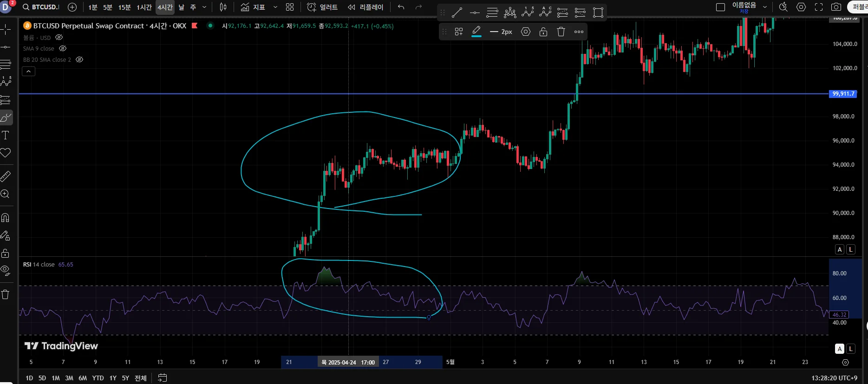Toggle log scale L on the price axis

point(851,249)
